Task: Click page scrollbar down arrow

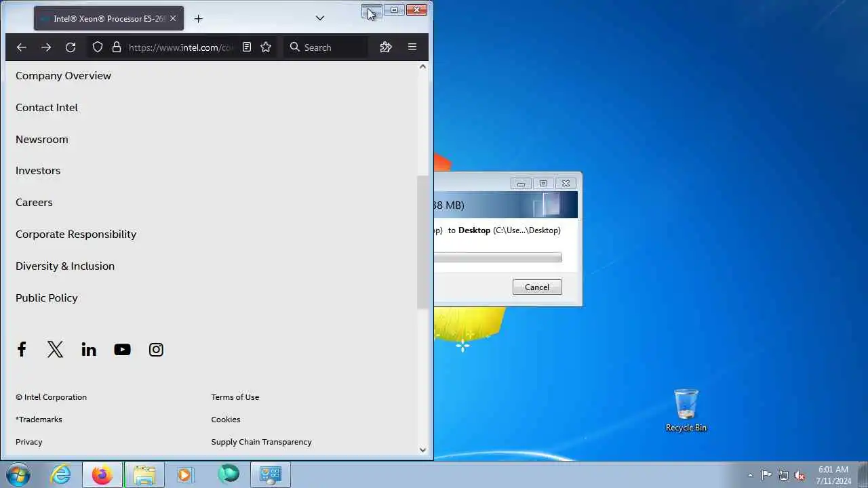Action: (x=423, y=449)
